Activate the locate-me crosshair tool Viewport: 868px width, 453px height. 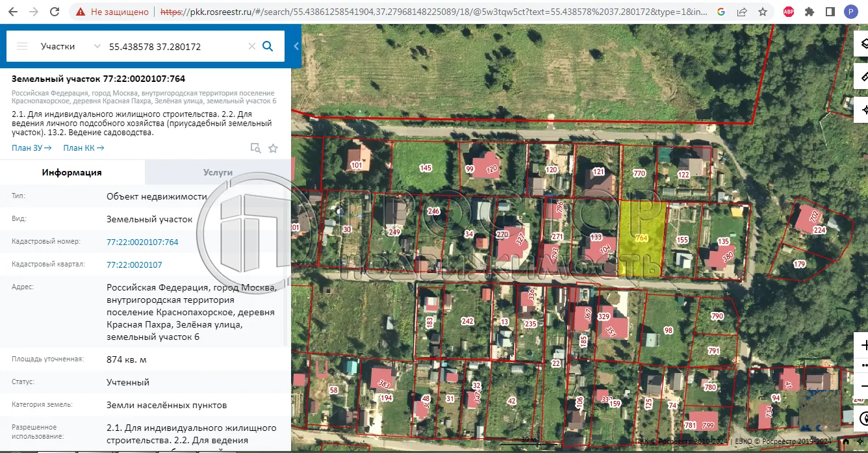tap(863, 109)
